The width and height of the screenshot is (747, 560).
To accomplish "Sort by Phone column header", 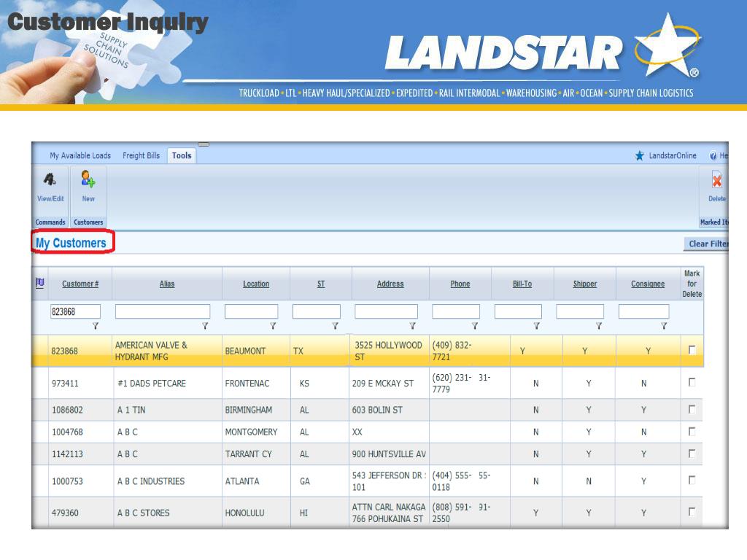I will [x=460, y=284].
